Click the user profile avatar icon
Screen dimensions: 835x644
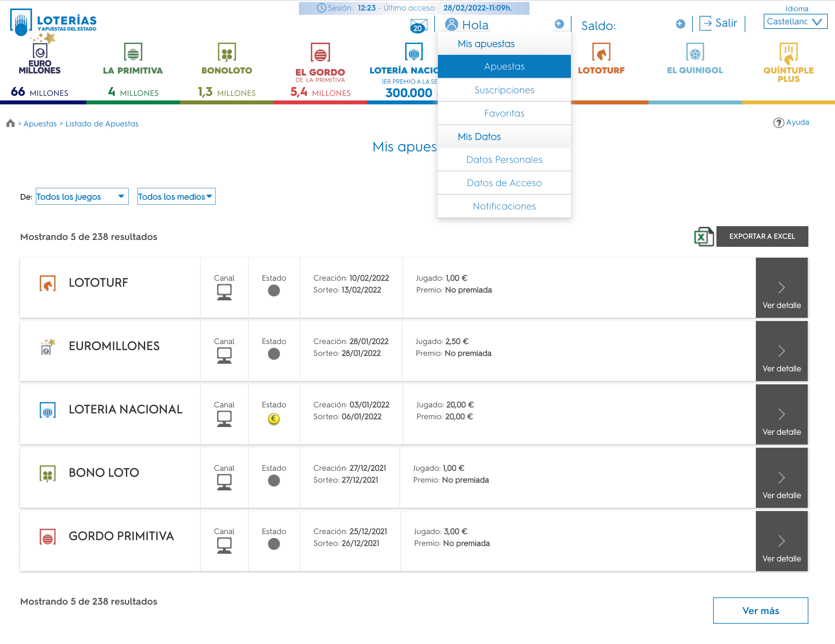click(452, 24)
